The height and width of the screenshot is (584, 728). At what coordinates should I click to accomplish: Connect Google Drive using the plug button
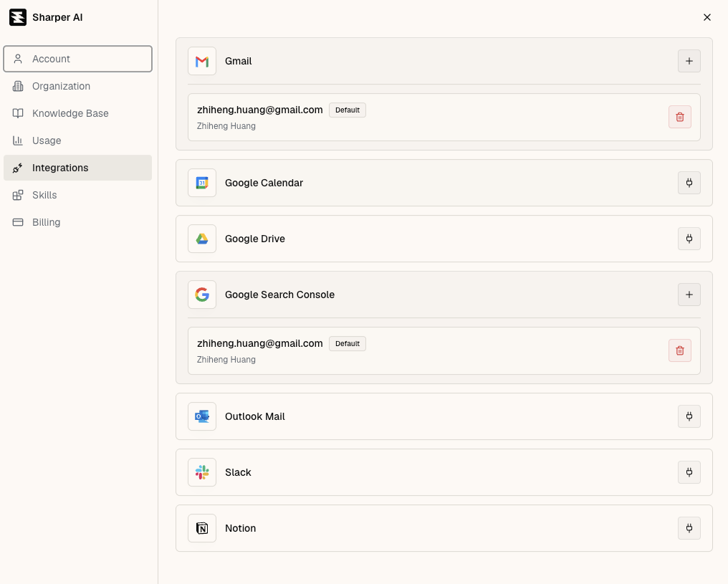click(x=689, y=239)
